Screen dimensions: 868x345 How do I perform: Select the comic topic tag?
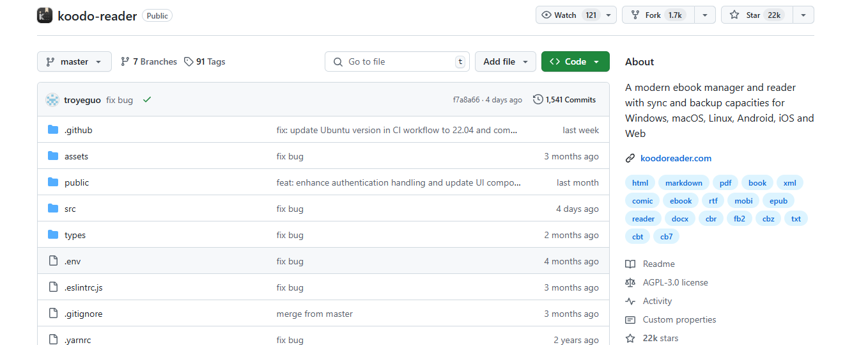click(642, 201)
